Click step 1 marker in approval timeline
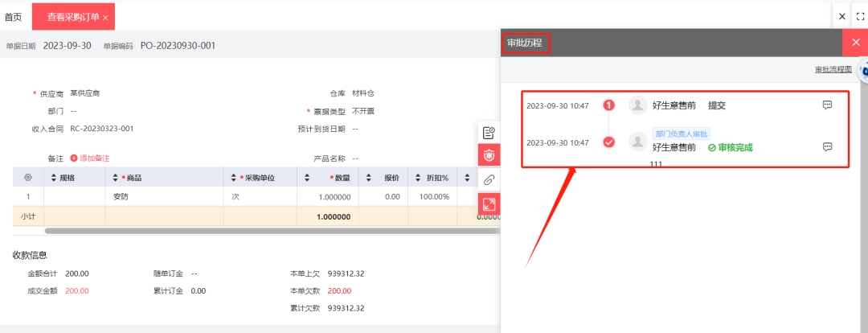Image resolution: width=868 pixels, height=333 pixels. coord(609,105)
